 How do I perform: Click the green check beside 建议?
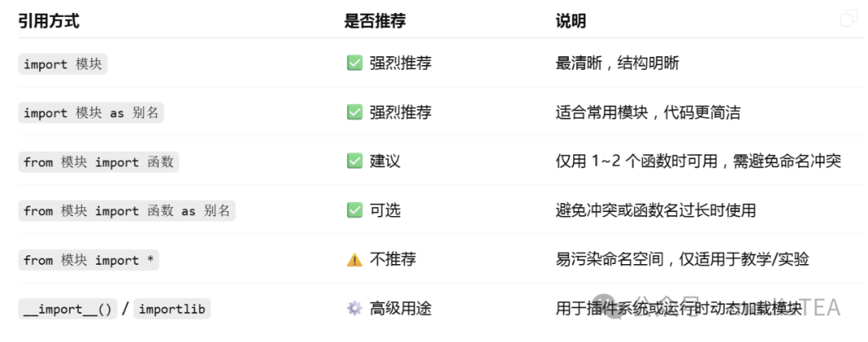coord(354,161)
